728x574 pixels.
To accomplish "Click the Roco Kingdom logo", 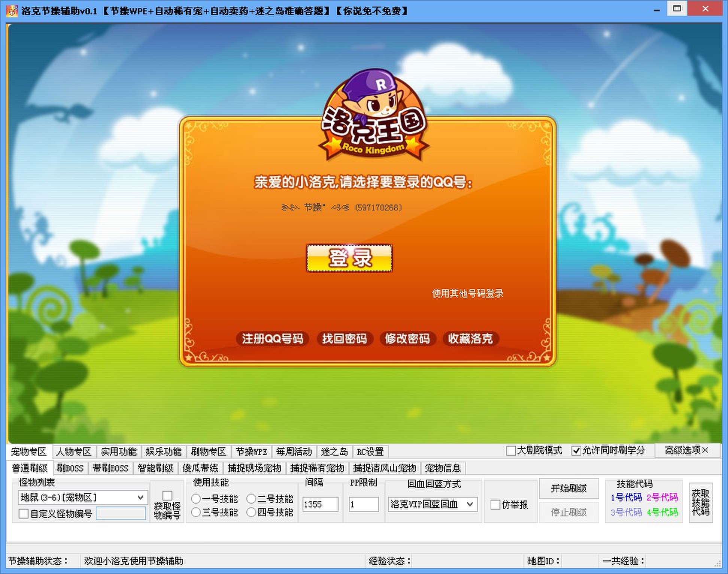I will (374, 114).
